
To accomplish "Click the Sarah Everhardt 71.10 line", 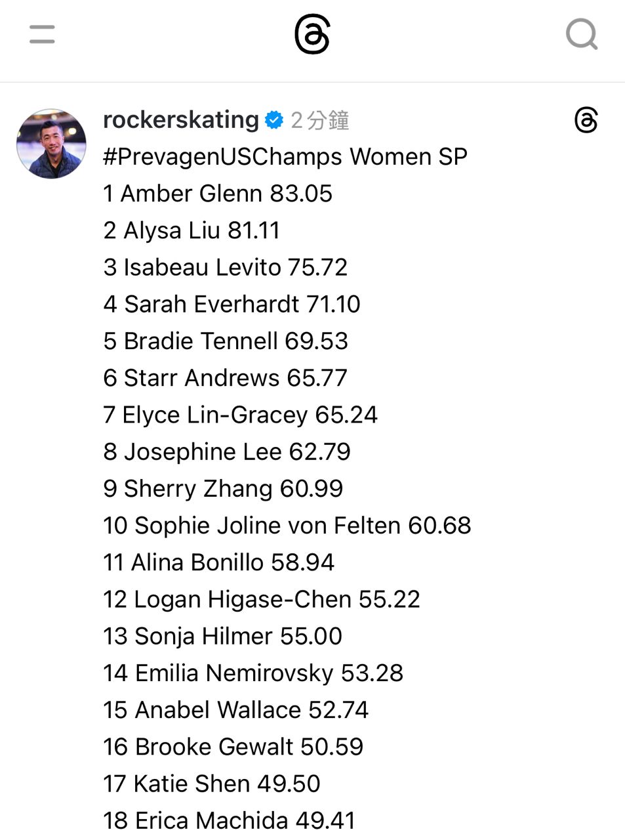I will pos(232,304).
